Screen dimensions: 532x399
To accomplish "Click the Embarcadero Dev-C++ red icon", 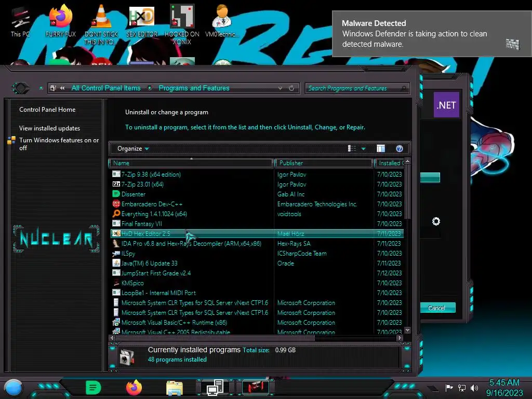I will [116, 204].
